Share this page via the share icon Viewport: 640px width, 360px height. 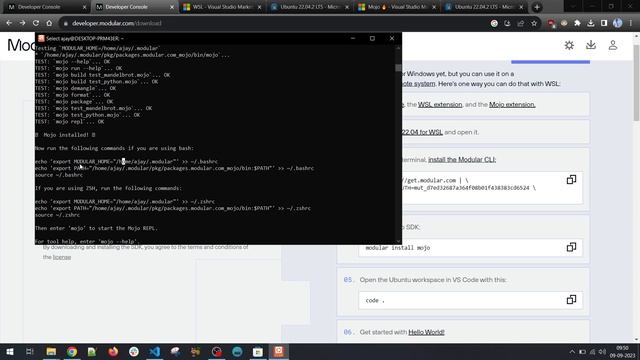tap(520, 23)
